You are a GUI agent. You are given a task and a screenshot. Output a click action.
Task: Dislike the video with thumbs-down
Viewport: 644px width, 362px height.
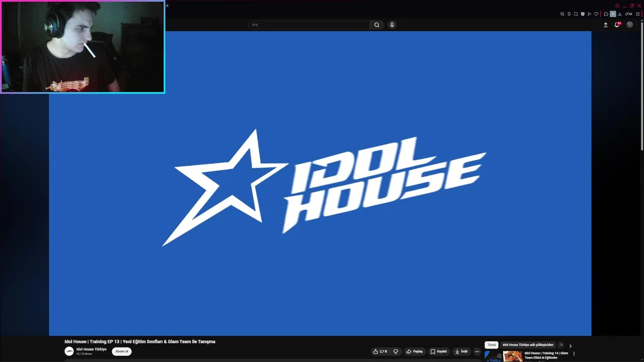click(395, 351)
